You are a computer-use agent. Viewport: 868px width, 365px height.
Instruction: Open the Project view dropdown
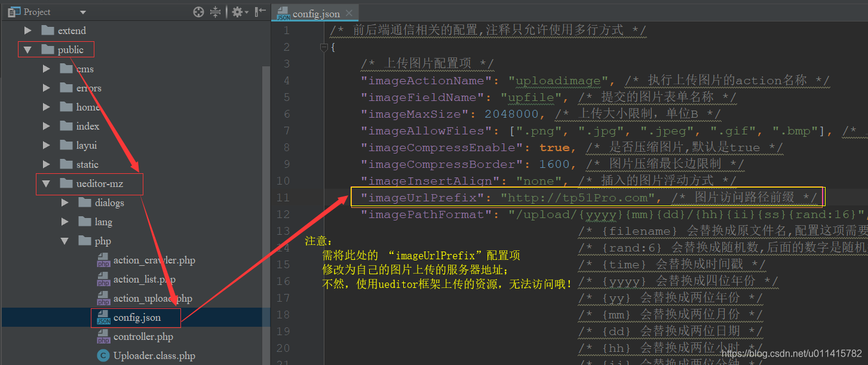82,11
